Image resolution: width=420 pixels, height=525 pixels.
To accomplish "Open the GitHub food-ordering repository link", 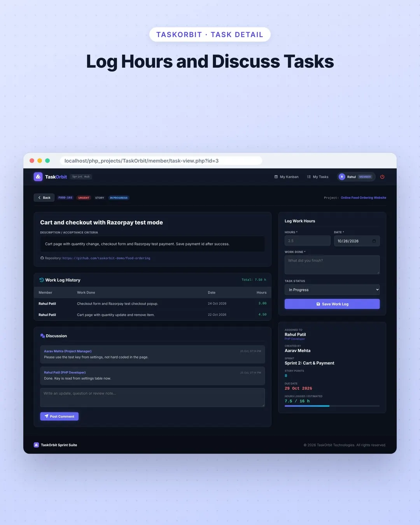I will click(106, 258).
